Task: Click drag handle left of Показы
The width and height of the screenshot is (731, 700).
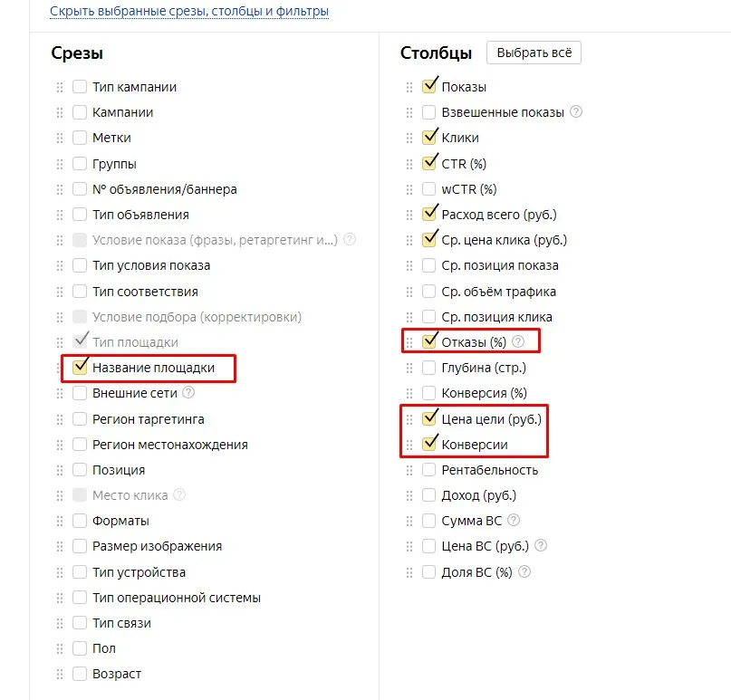Action: (x=409, y=87)
